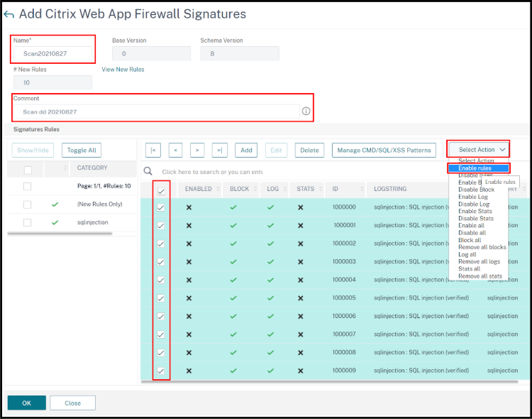This screenshot has height=419, width=532.
Task: Choose Remove all stats option
Action: coord(480,276)
